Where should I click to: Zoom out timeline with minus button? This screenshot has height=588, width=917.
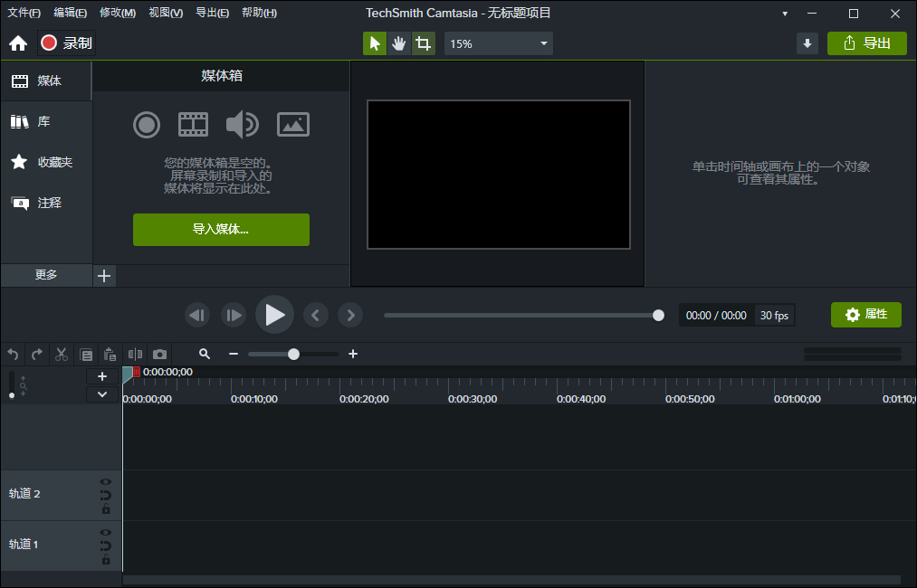point(234,354)
